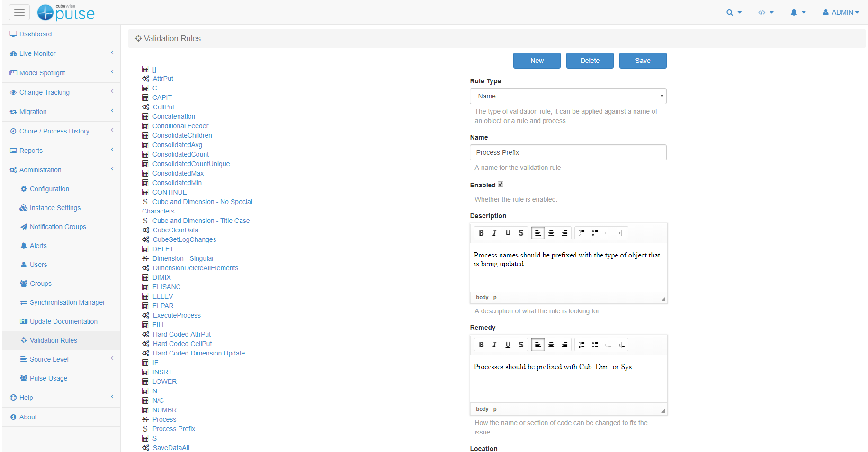Screen dimensions: 868x452
Task: Select the ConsolidatedCountUnique rule
Action: (191, 164)
